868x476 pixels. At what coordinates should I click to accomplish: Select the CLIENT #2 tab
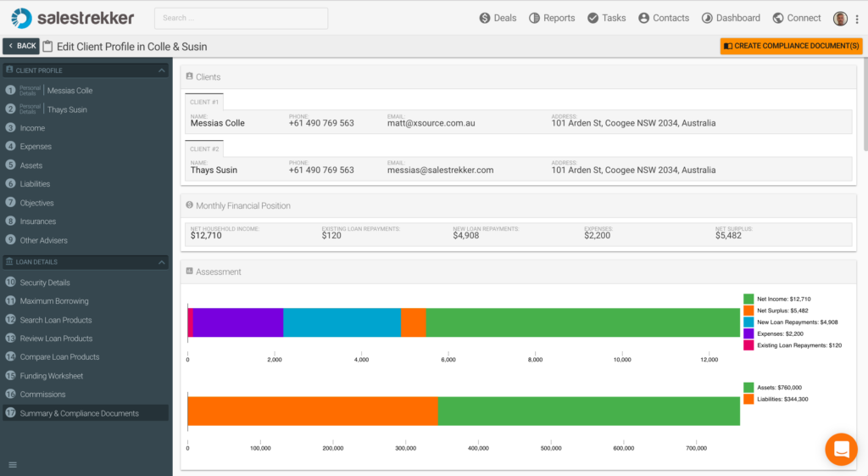click(x=204, y=149)
